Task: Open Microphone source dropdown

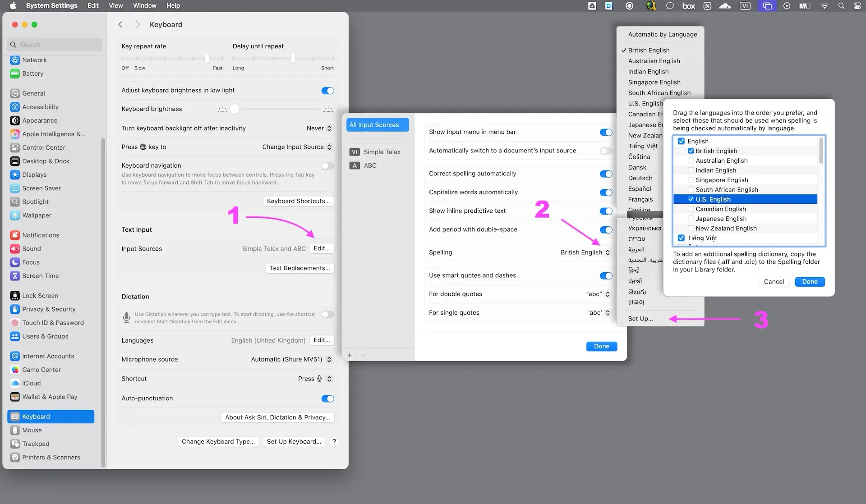Action: point(291,359)
